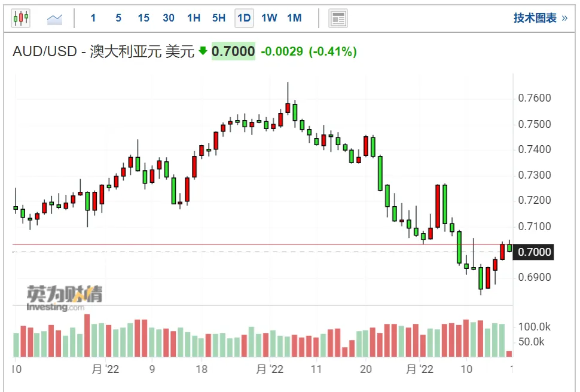Click the highlighted 0.7000 price value
The image size is (580, 392).
(233, 51)
